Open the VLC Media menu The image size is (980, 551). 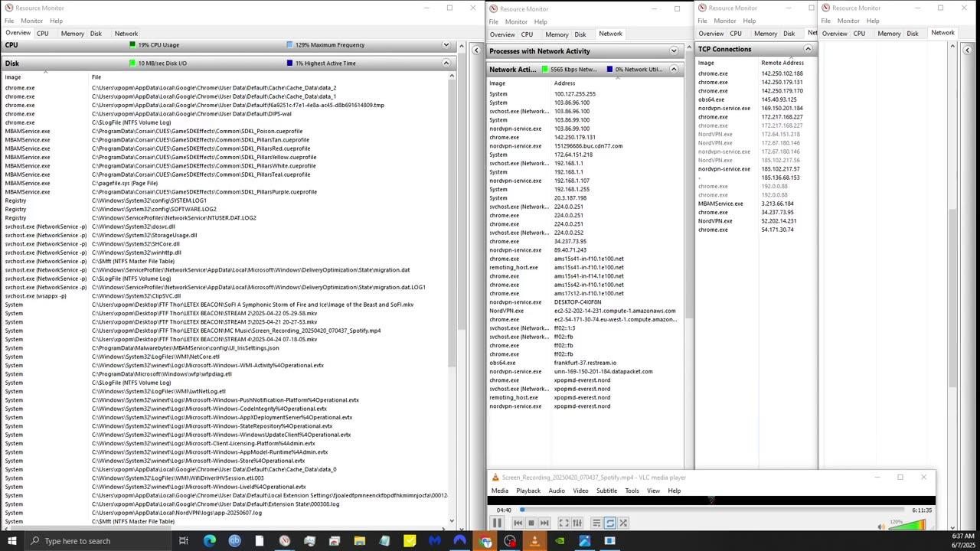[x=500, y=491]
